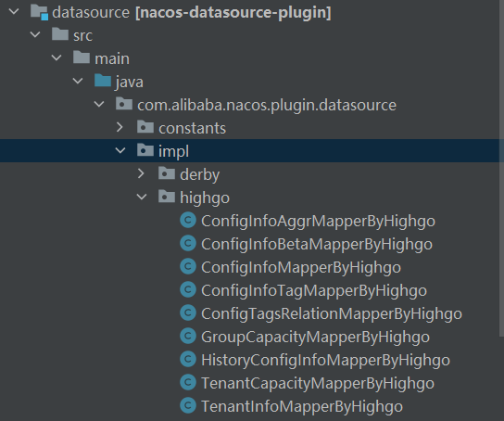Collapse the src folder chevron
The height and width of the screenshot is (421, 504).
click(x=35, y=34)
